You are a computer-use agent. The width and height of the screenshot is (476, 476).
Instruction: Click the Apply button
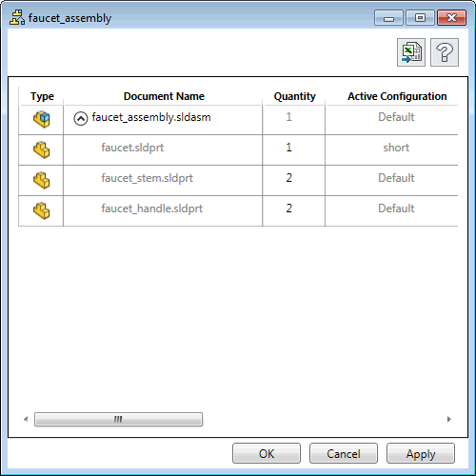pos(421,453)
